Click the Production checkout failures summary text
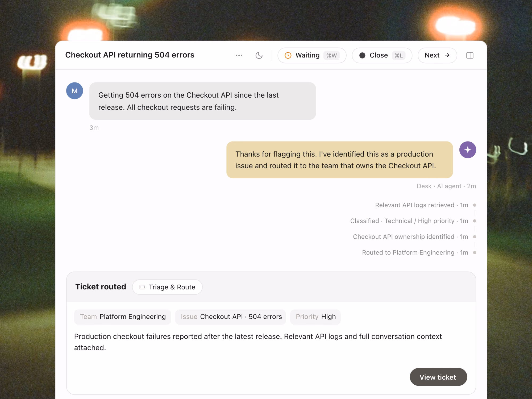 tap(258, 342)
